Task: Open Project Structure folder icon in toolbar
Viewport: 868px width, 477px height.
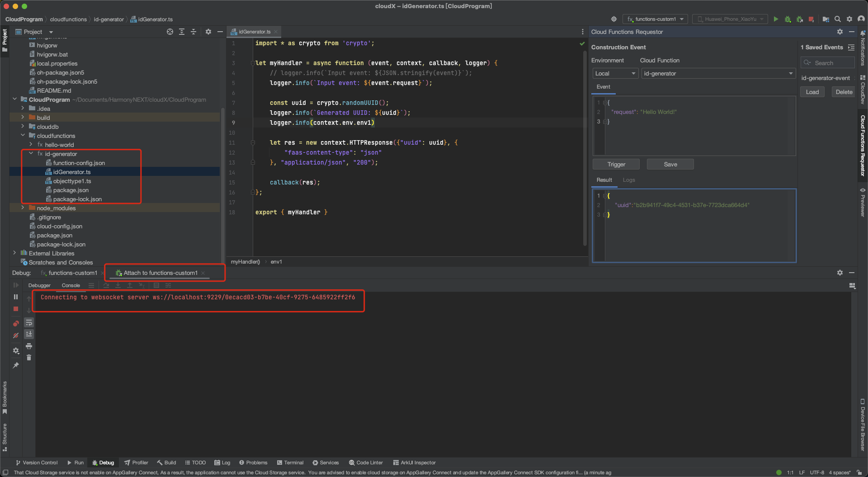Action: [x=826, y=19]
